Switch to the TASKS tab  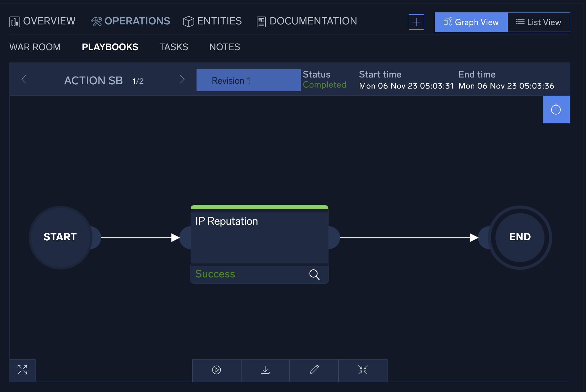[x=173, y=47]
